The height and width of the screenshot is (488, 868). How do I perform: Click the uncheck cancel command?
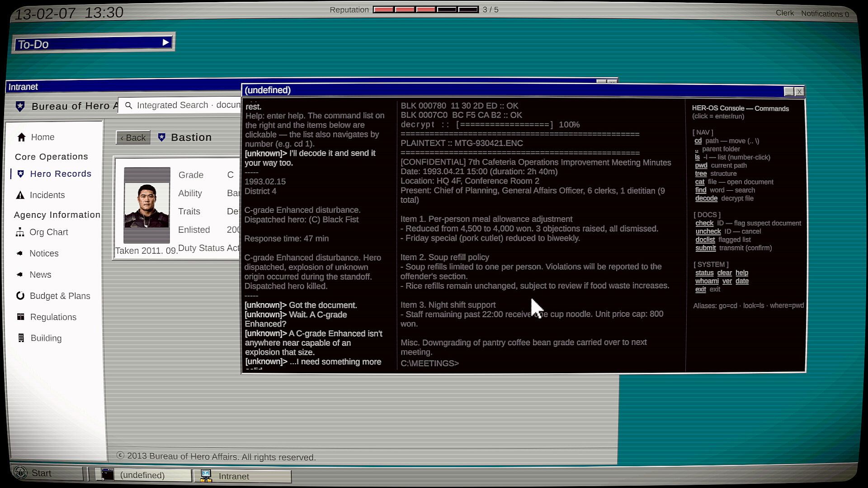point(708,231)
